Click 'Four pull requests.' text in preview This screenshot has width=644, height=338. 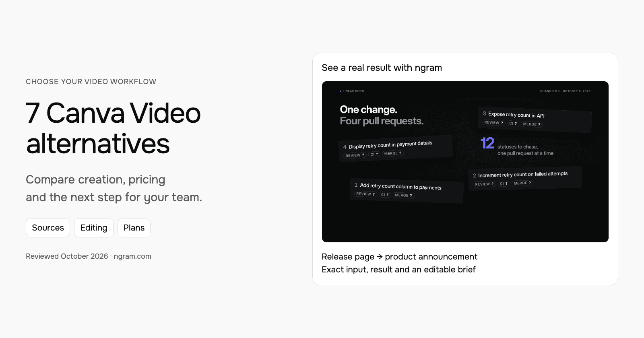click(382, 121)
